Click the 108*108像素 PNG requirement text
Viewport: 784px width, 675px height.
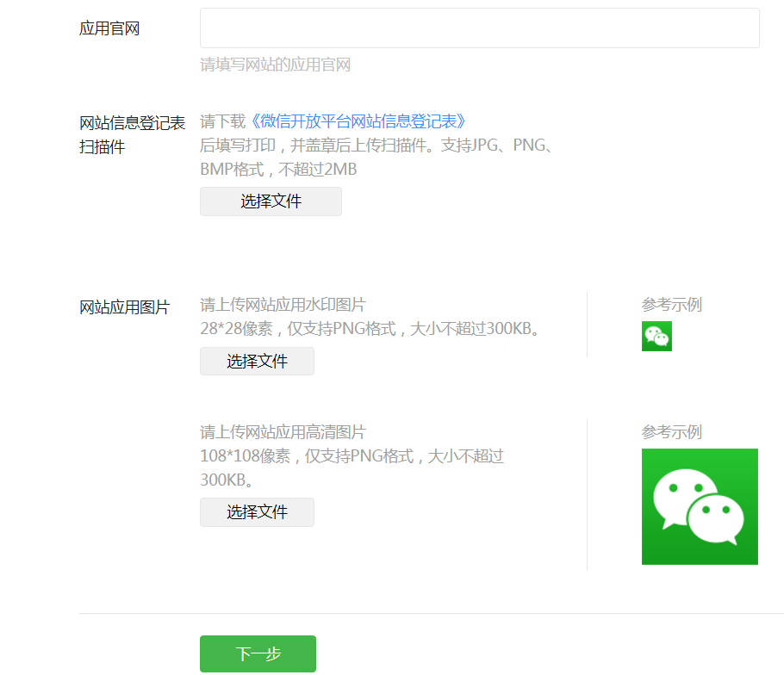point(352,456)
